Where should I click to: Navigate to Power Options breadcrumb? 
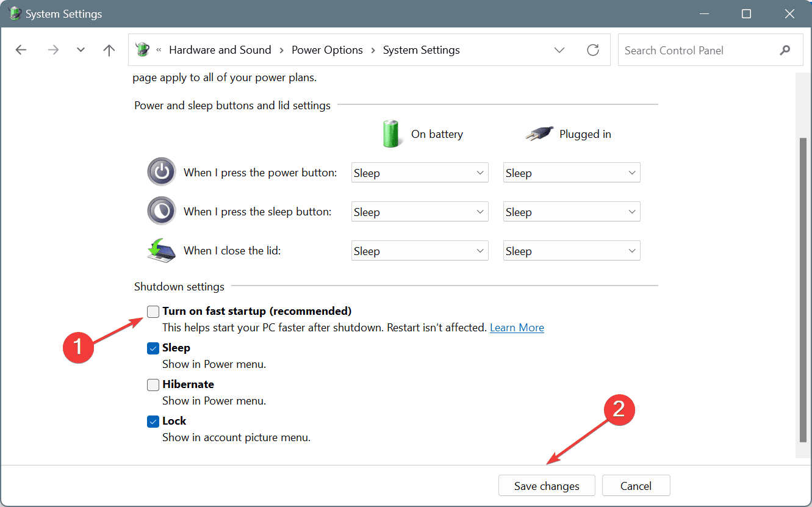[x=327, y=50]
